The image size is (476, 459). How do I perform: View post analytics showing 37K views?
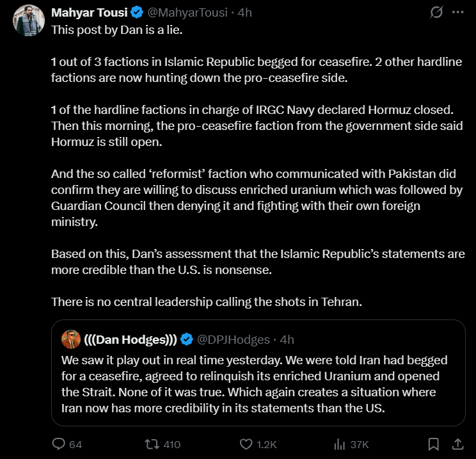(340, 444)
